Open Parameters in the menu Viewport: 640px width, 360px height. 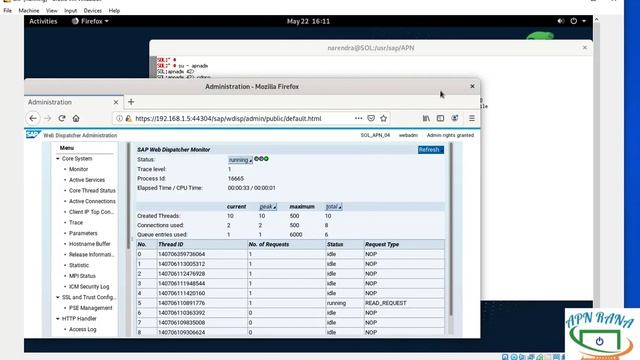pos(83,233)
